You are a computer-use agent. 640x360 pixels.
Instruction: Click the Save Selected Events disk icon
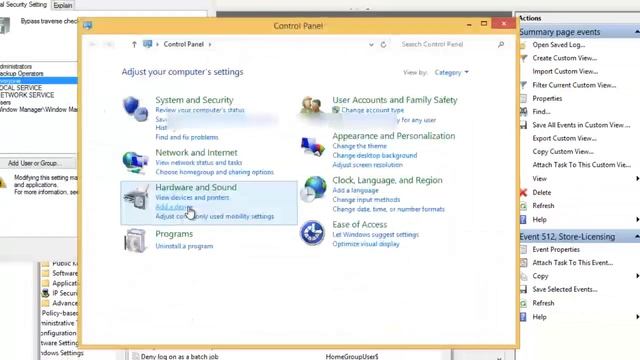pyautogui.click(x=523, y=289)
